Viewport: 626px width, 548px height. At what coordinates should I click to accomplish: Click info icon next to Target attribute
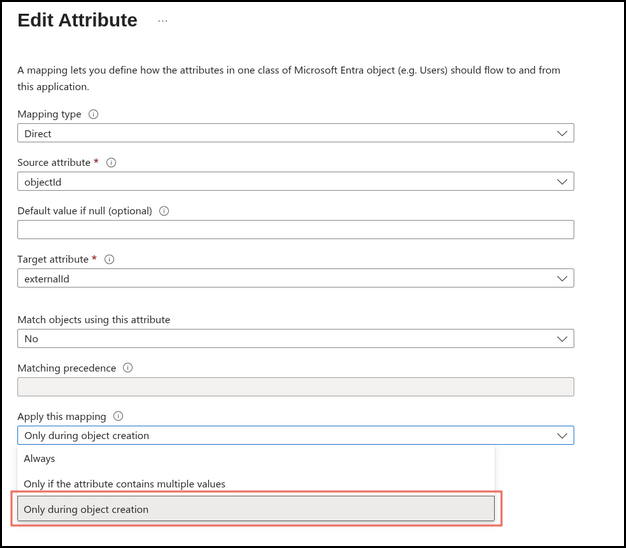click(x=109, y=259)
